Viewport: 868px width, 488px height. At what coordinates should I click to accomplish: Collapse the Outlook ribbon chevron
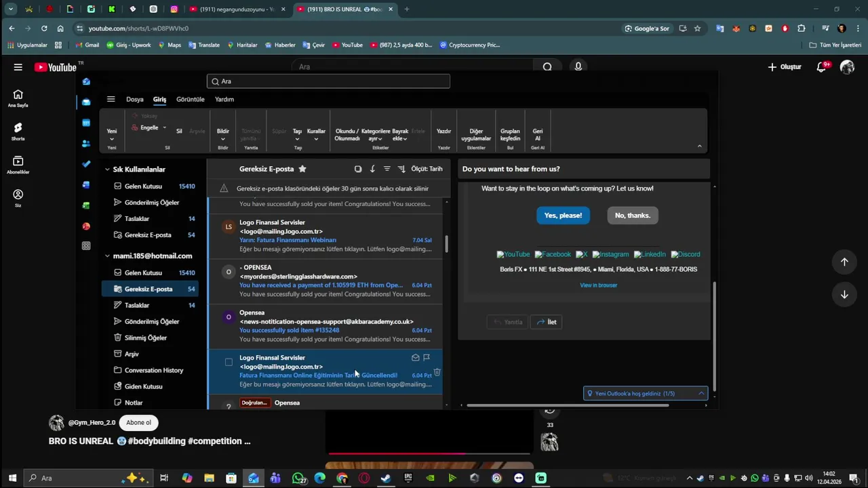[699, 146]
